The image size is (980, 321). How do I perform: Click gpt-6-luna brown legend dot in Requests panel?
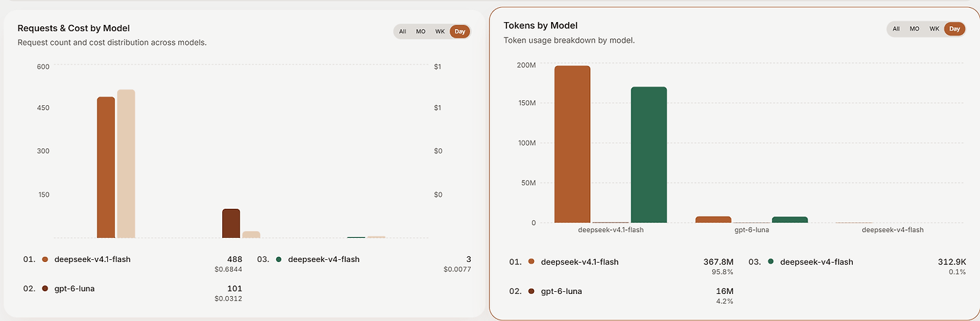(45, 288)
